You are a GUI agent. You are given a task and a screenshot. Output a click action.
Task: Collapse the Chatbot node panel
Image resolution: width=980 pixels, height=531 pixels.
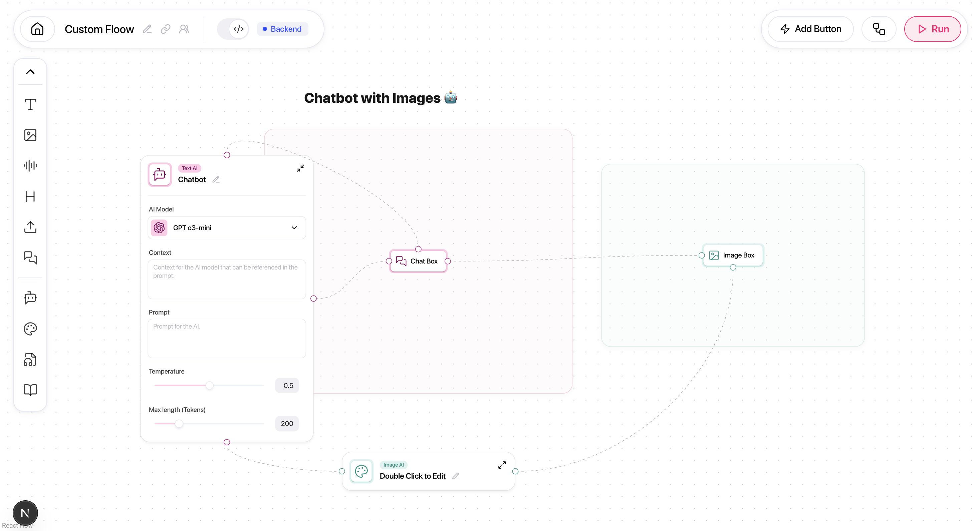[x=300, y=168]
